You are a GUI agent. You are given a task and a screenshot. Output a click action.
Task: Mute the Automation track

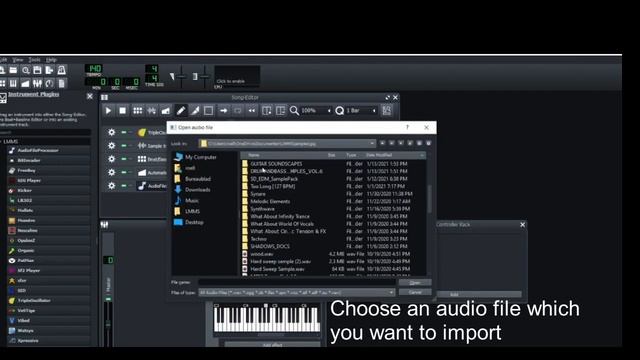coord(124,172)
